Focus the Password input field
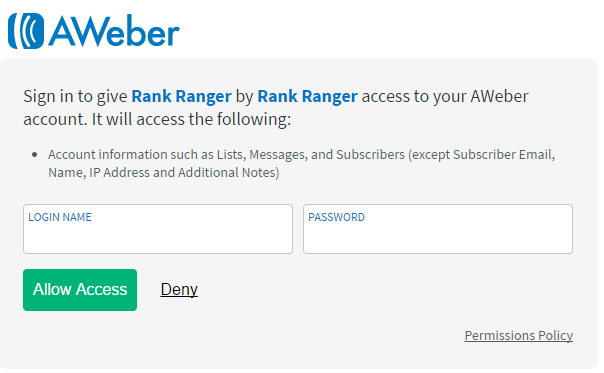Image resolution: width=604 pixels, height=373 pixels. 438,229
